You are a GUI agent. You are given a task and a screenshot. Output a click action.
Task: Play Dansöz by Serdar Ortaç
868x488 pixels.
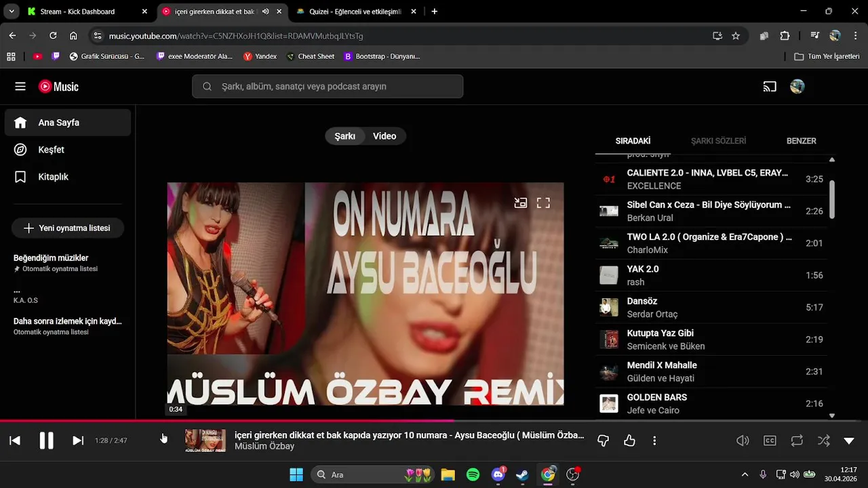coord(712,307)
